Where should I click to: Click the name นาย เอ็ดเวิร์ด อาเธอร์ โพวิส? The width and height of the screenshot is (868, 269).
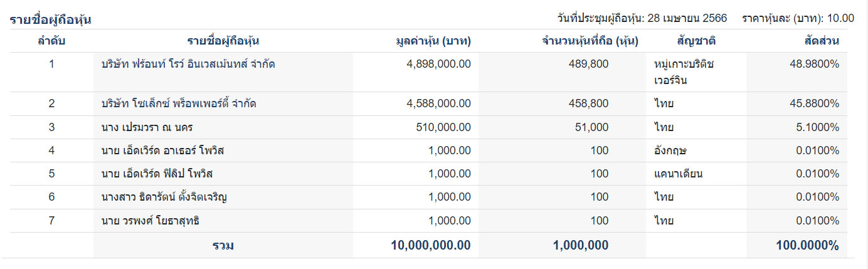tap(162, 150)
